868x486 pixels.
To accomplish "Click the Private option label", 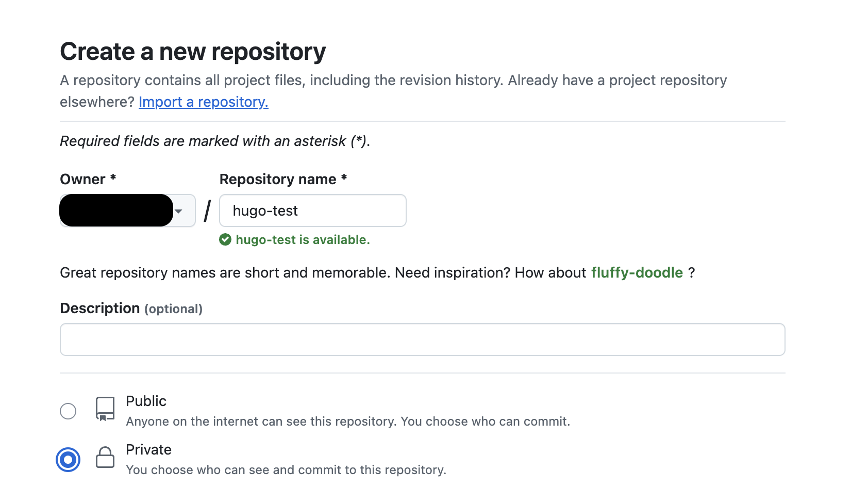I will click(x=148, y=449).
